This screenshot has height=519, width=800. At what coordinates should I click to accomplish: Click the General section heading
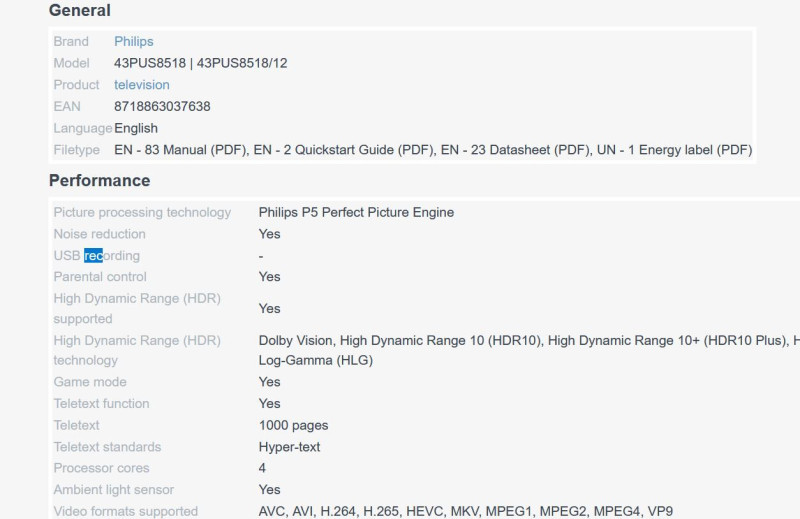coord(80,11)
